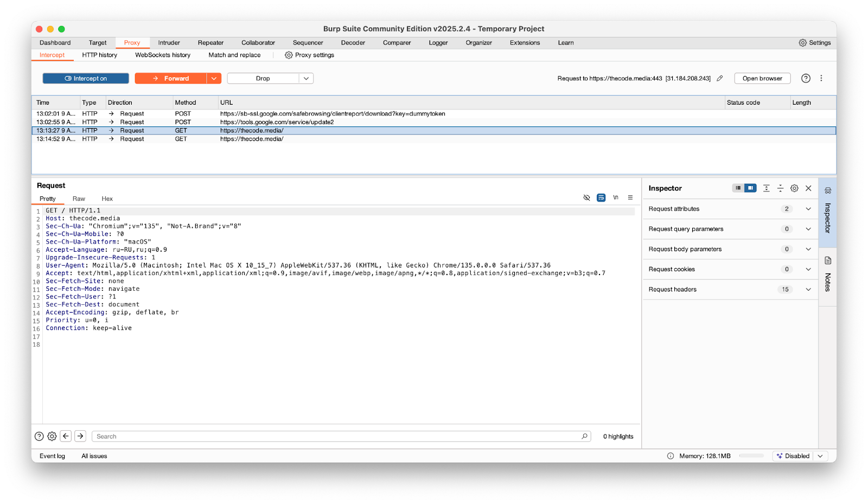The height and width of the screenshot is (504, 868).
Task: Go to the Decoder tab
Action: (353, 43)
